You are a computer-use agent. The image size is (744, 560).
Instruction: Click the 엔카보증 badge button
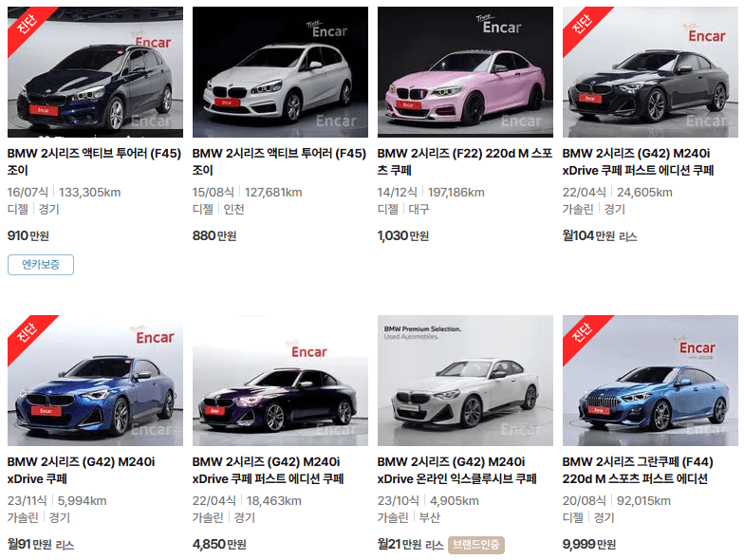pos(41,265)
